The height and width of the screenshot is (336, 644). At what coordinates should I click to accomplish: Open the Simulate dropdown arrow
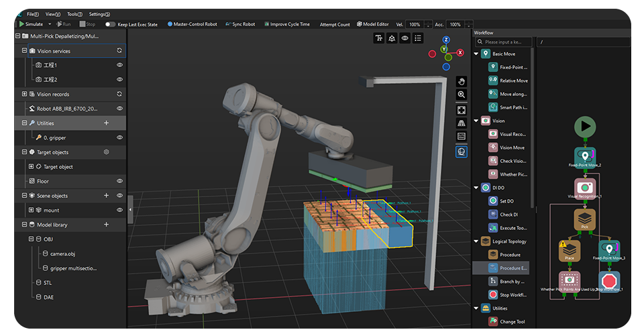click(x=50, y=25)
